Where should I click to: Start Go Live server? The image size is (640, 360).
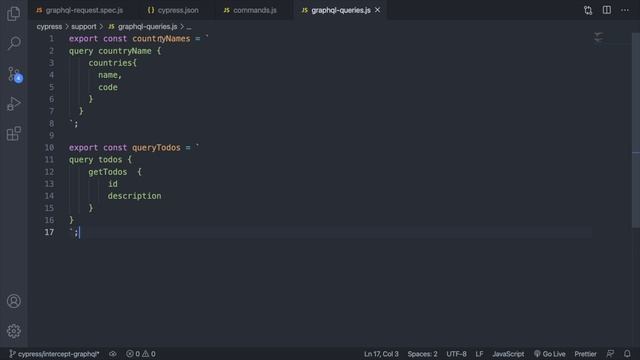pyautogui.click(x=550, y=354)
